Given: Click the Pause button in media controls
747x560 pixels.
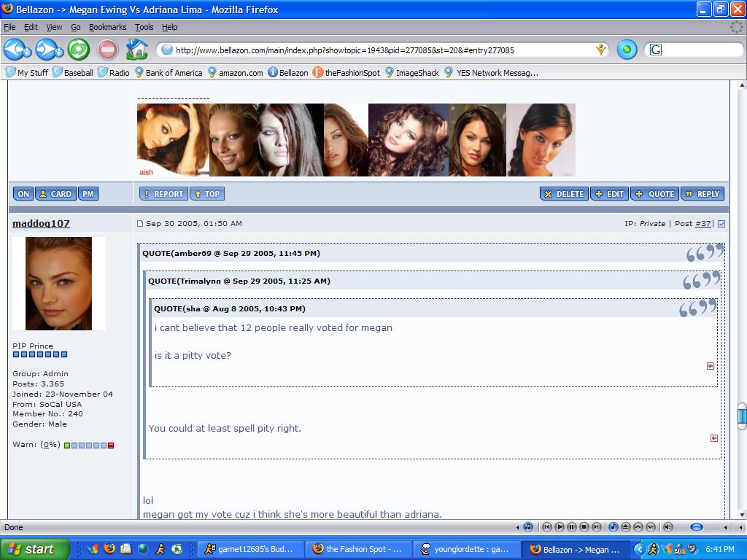Looking at the screenshot, I should click(x=572, y=527).
